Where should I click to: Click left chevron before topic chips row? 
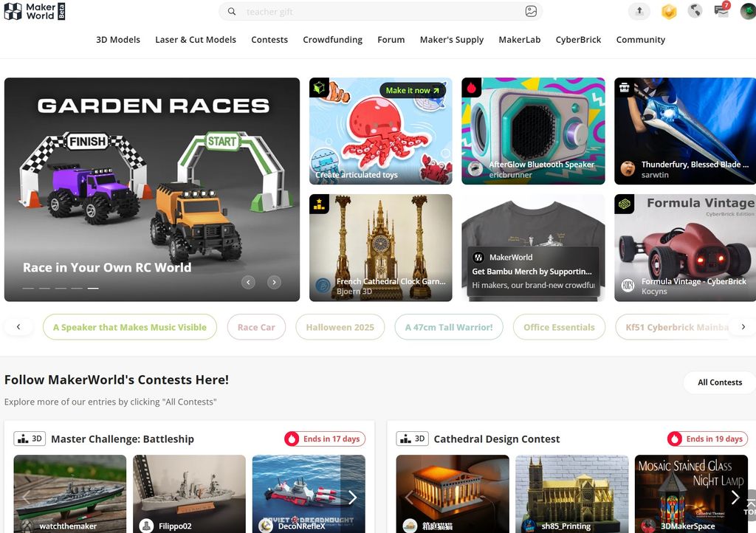click(18, 326)
